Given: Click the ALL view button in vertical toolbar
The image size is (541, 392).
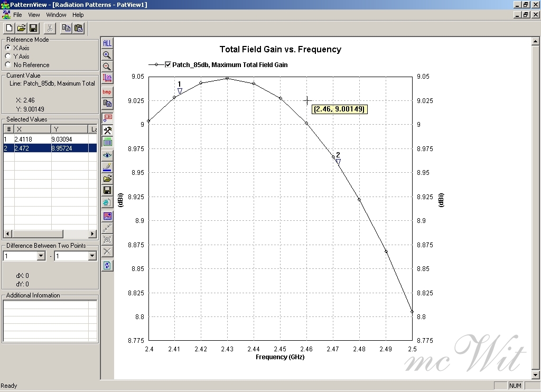Looking at the screenshot, I should point(107,43).
